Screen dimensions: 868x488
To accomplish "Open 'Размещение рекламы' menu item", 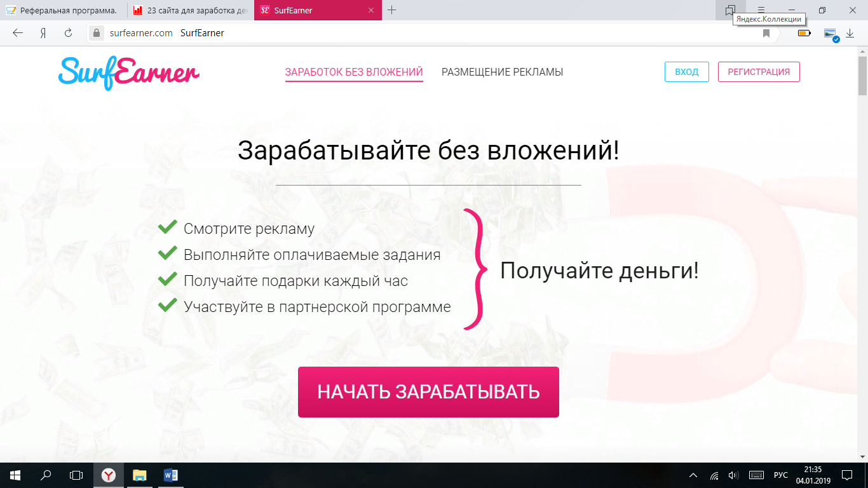I will coord(503,72).
